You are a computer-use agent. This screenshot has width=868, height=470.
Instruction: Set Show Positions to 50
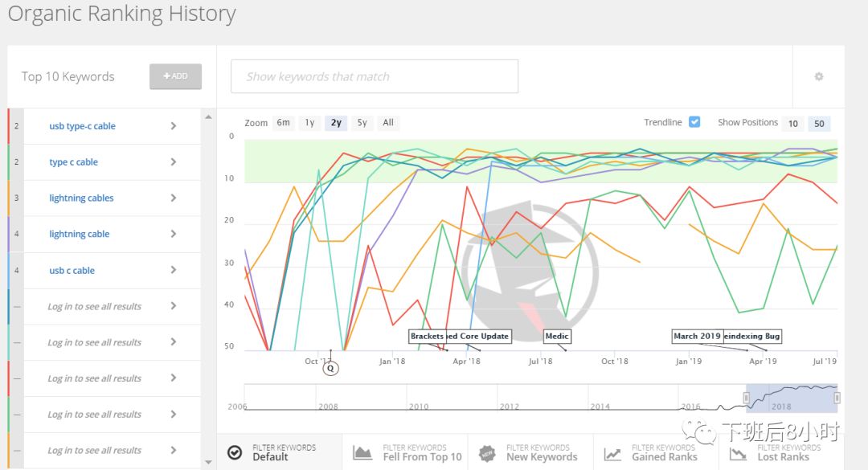pos(819,124)
